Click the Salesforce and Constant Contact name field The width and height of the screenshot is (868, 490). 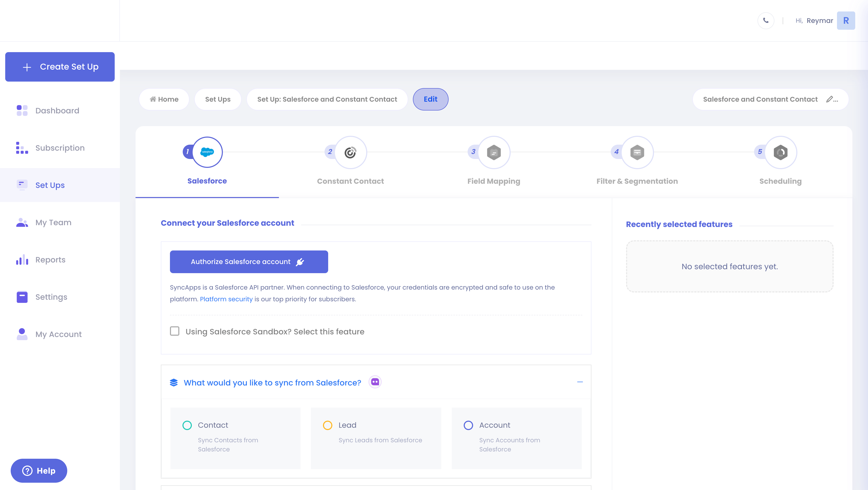(770, 99)
